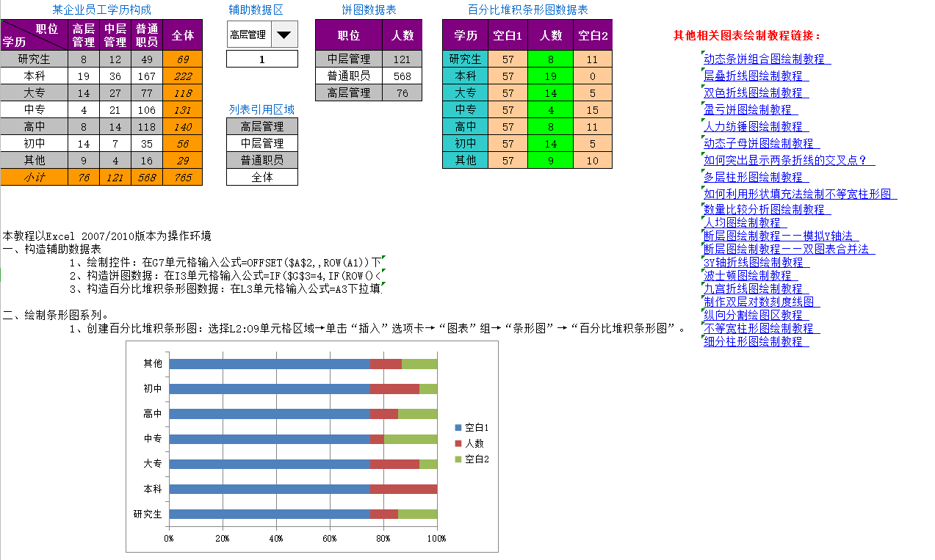Viewport: 935px width, 560px height.
Task: Select the 全体 purple column header
Action: (x=183, y=34)
